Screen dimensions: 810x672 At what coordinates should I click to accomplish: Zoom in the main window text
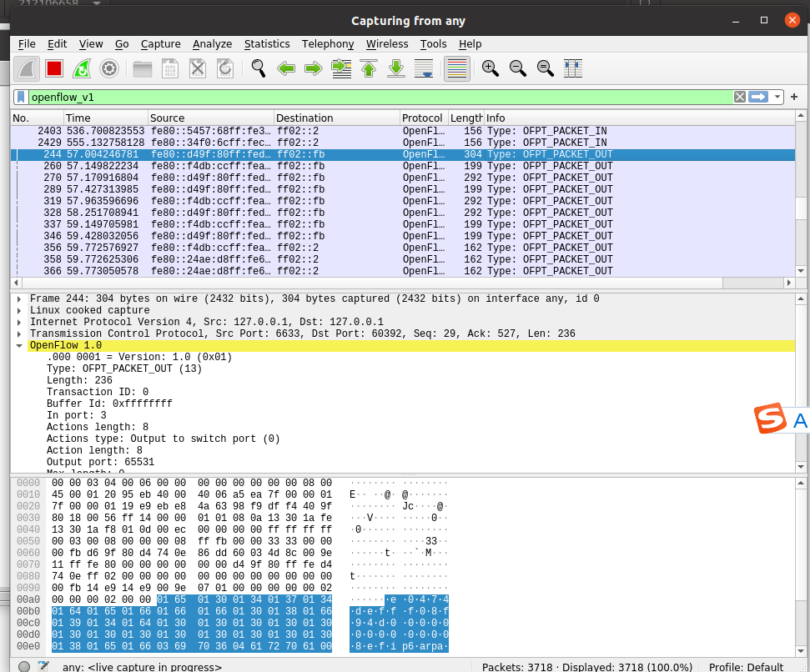pyautogui.click(x=491, y=68)
